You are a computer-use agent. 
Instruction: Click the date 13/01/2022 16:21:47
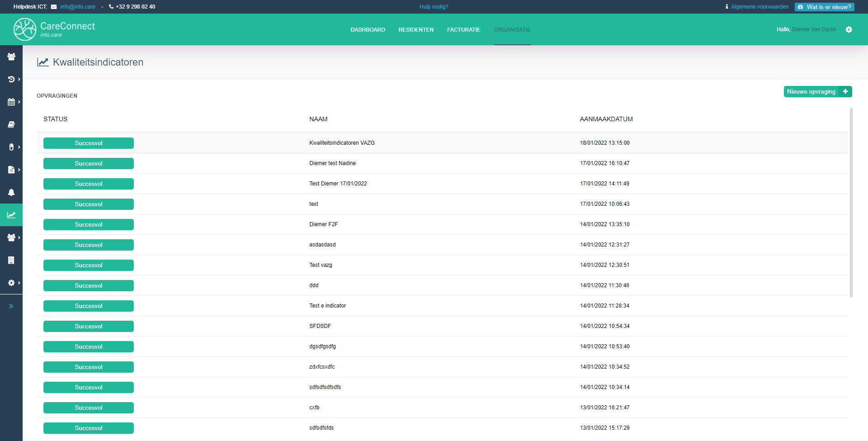pyautogui.click(x=605, y=408)
